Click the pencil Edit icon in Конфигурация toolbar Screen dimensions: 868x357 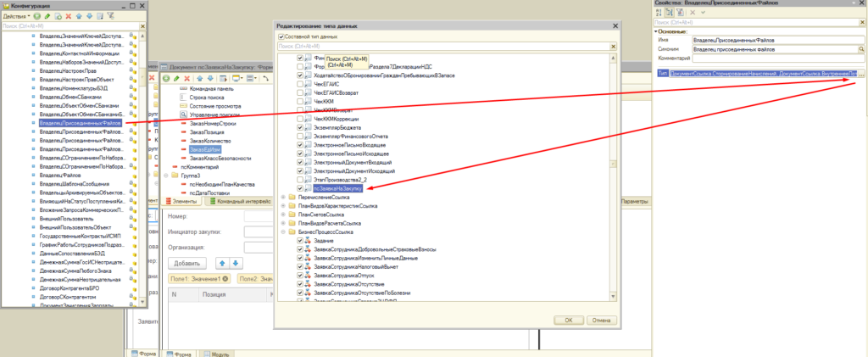(47, 17)
